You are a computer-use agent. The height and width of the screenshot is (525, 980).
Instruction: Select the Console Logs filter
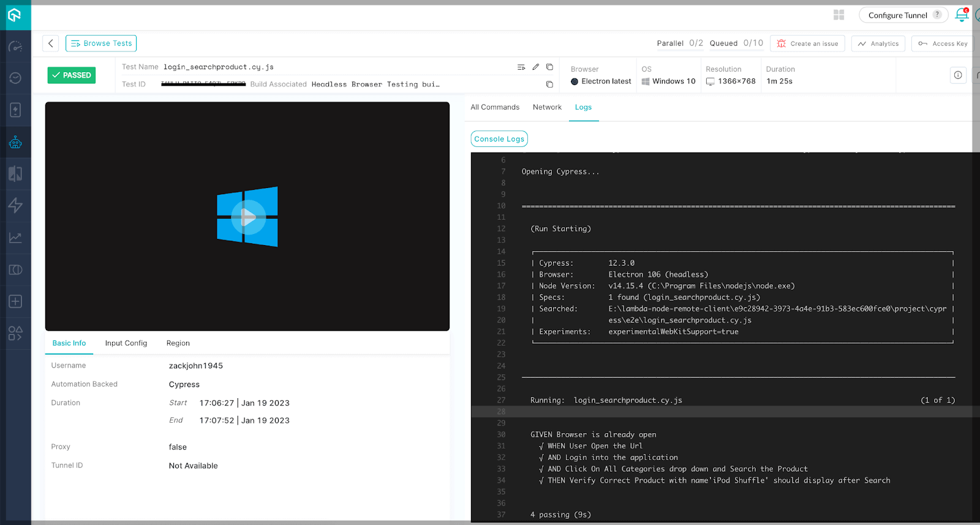[x=499, y=139]
